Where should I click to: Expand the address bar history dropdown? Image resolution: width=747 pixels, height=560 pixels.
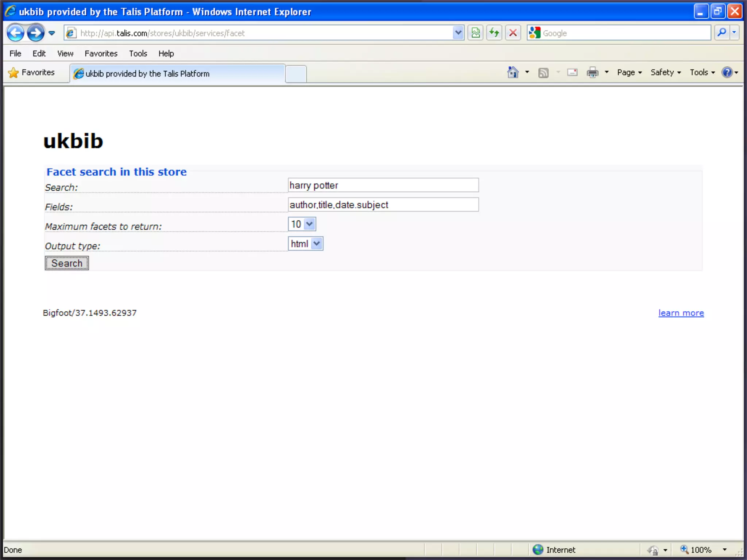tap(458, 33)
